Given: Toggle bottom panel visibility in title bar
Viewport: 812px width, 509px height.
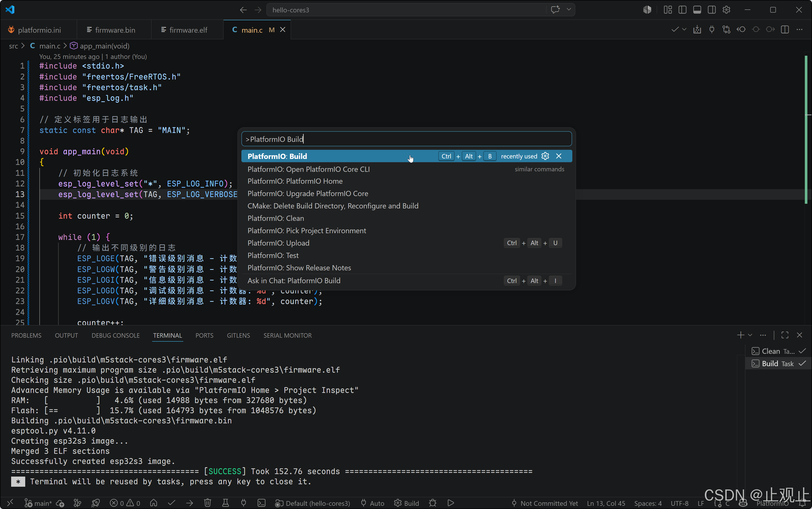Looking at the screenshot, I should 697,10.
